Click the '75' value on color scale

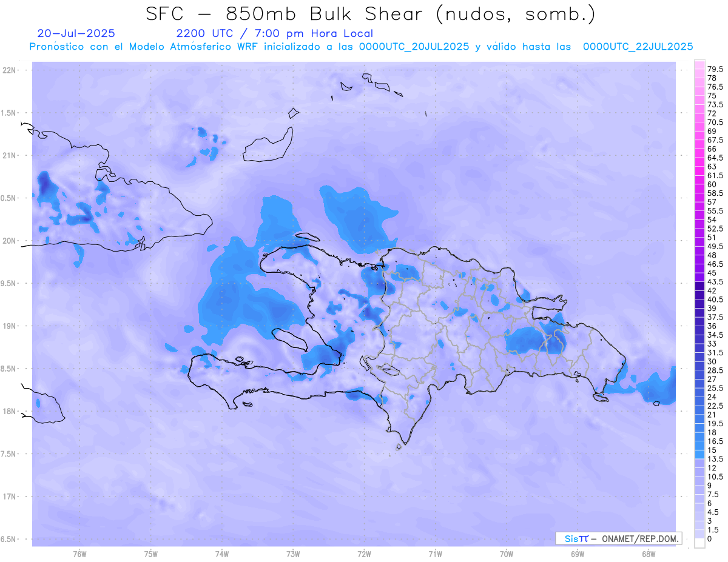pyautogui.click(x=712, y=96)
